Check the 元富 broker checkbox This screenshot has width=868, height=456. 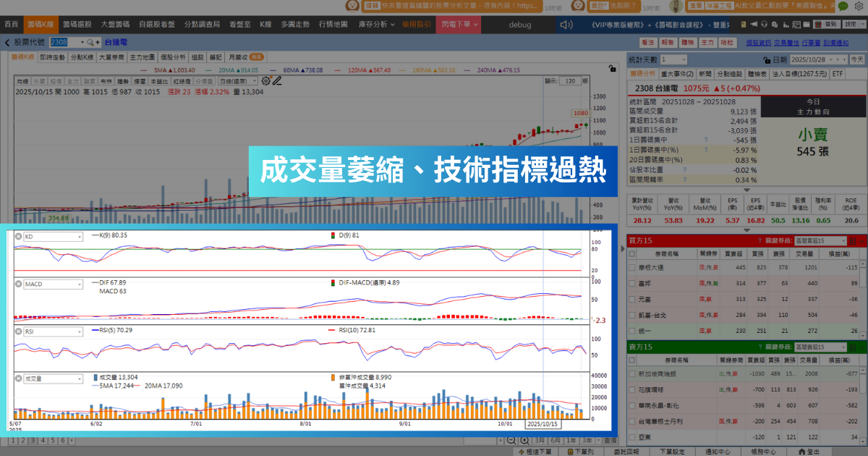click(x=632, y=299)
